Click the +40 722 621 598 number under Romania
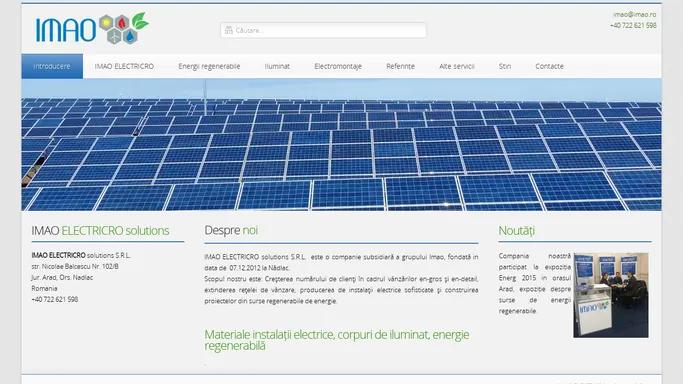The width and height of the screenshot is (683, 384). 55,300
